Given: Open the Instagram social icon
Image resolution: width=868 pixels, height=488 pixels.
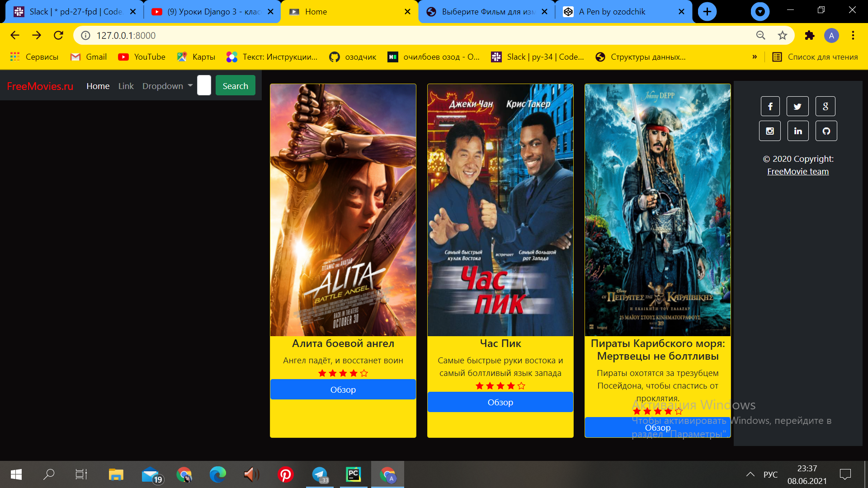Looking at the screenshot, I should tap(770, 131).
